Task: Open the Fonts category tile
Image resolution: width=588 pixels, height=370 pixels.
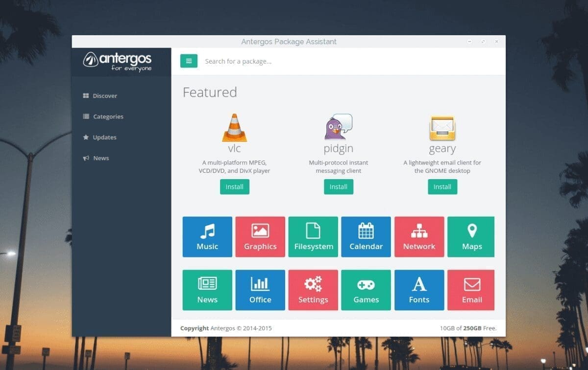Action: (x=419, y=290)
